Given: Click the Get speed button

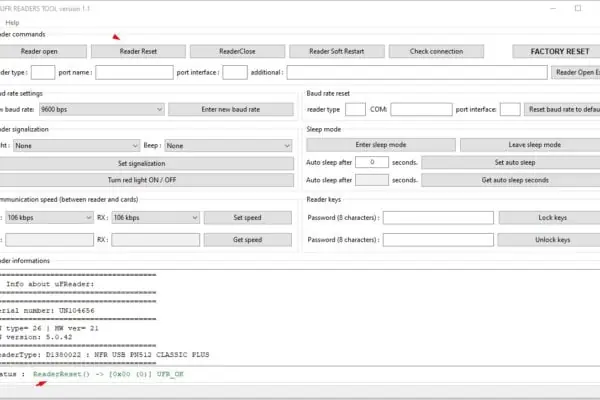Looking at the screenshot, I should 248,240.
